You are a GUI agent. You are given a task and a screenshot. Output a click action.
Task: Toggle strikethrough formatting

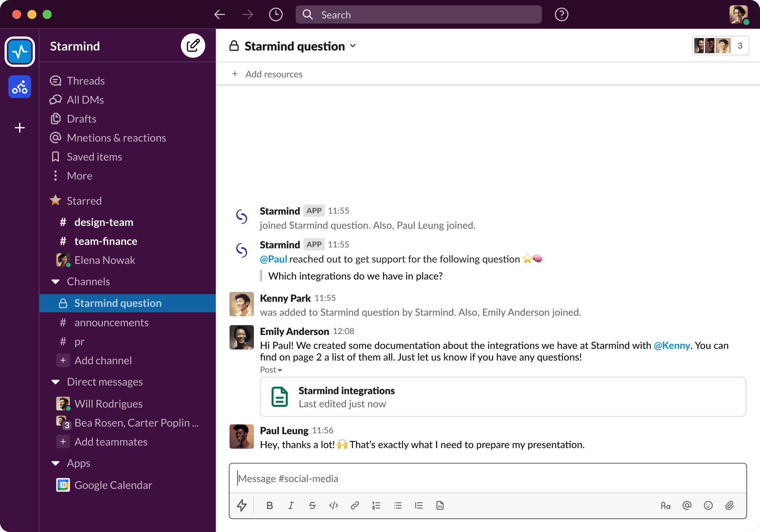[312, 505]
